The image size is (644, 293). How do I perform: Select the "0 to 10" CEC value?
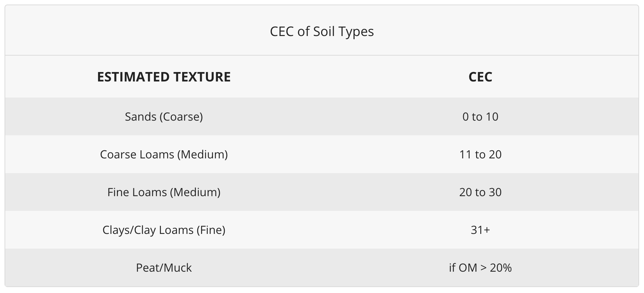(480, 116)
